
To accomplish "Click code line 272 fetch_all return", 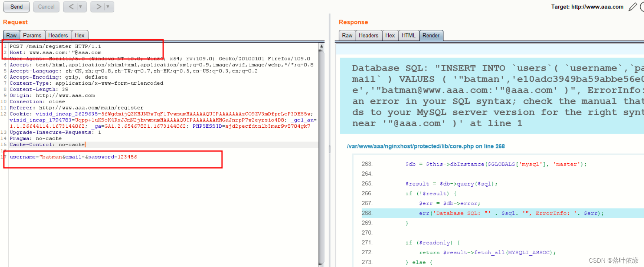I will 487,252.
